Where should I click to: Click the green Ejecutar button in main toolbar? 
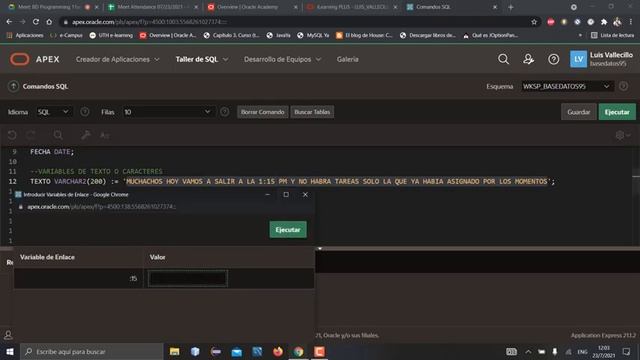pyautogui.click(x=617, y=112)
